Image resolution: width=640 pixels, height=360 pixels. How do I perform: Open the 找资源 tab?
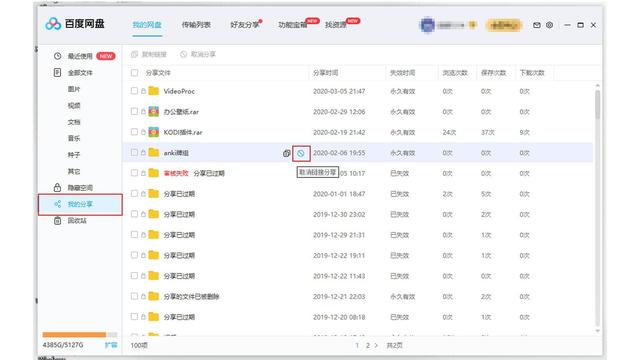coord(336,25)
